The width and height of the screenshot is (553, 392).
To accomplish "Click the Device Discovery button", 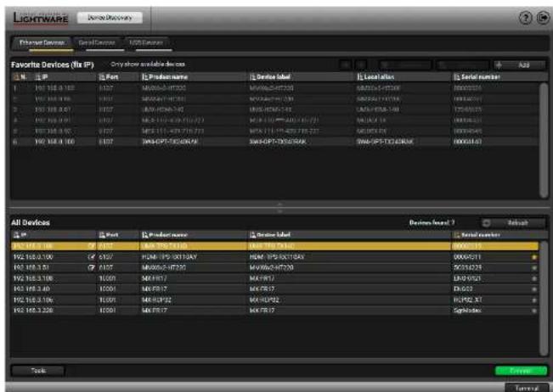I will (x=110, y=18).
